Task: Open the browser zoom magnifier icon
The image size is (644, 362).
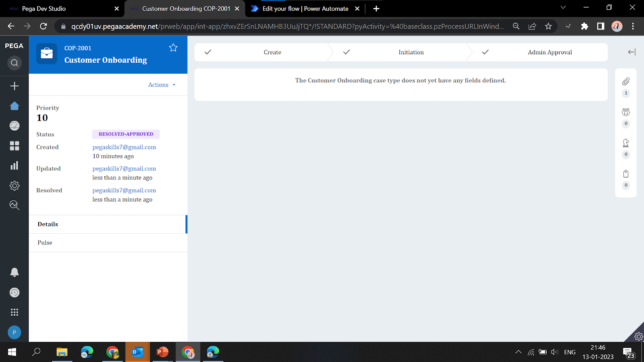Action: [516, 26]
